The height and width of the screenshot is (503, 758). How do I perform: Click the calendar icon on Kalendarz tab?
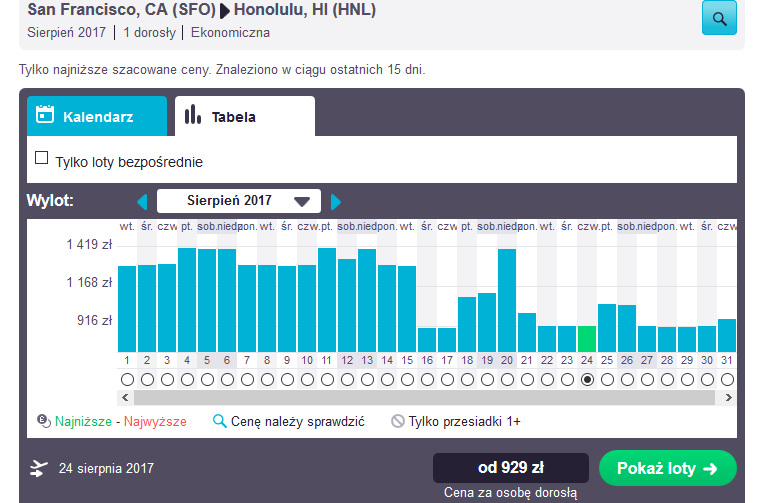(x=45, y=114)
